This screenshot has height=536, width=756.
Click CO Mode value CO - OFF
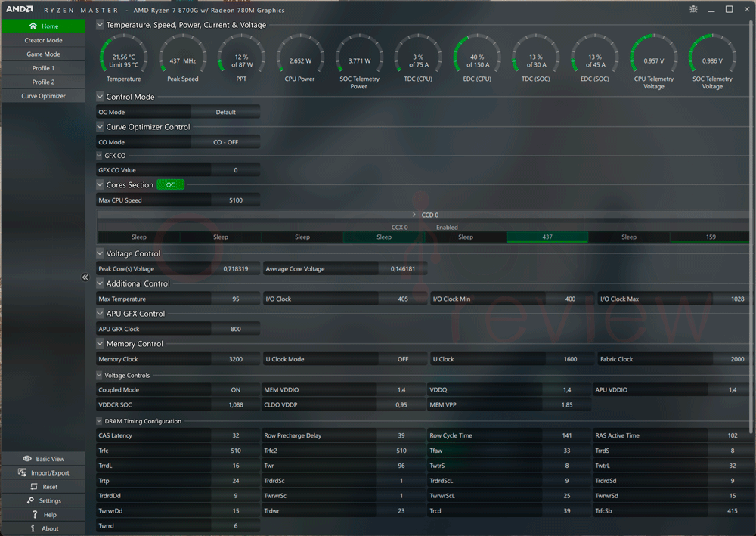point(225,142)
